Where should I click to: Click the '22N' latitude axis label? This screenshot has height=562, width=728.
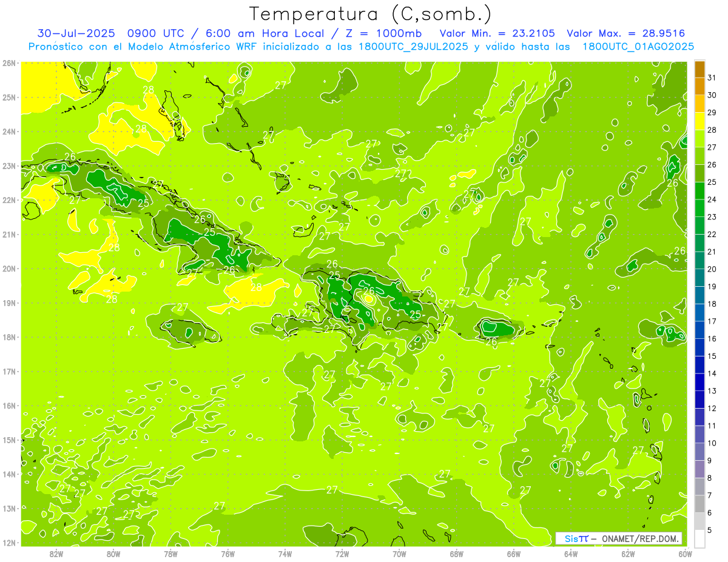(x=9, y=200)
